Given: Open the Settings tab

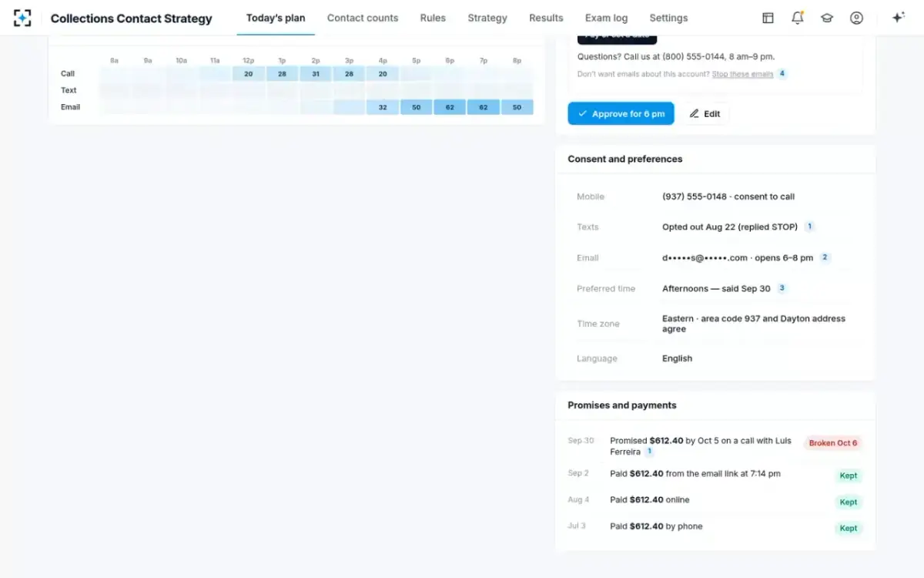Looking at the screenshot, I should tap(668, 18).
